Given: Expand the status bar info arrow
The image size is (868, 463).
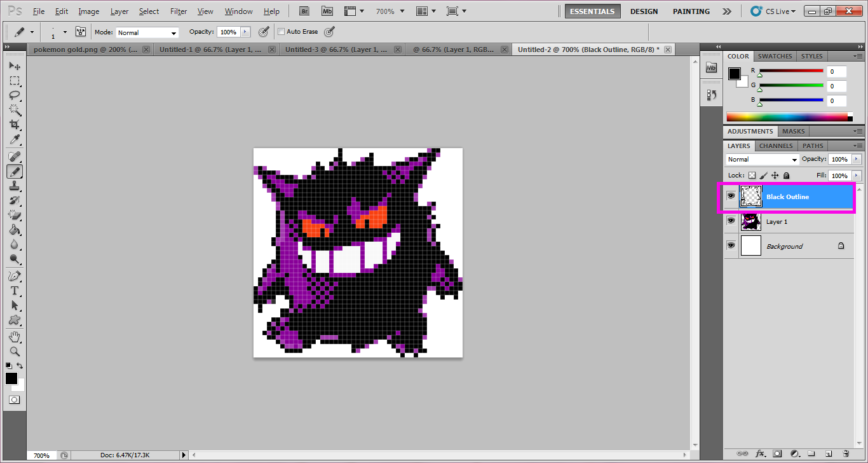Looking at the screenshot, I should click(184, 455).
